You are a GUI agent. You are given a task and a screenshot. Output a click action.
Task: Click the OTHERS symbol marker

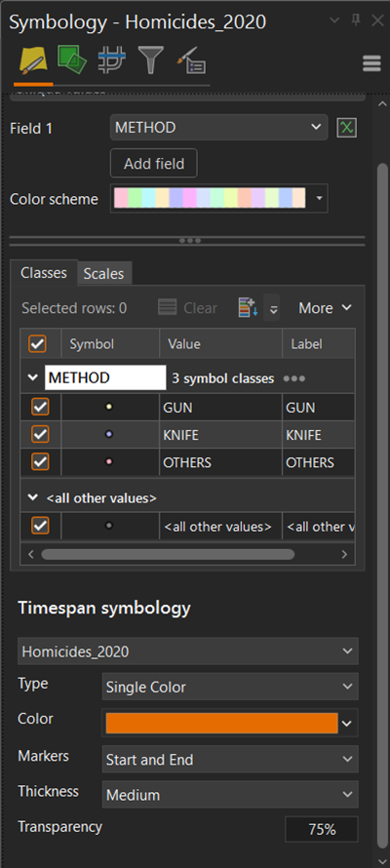click(109, 461)
